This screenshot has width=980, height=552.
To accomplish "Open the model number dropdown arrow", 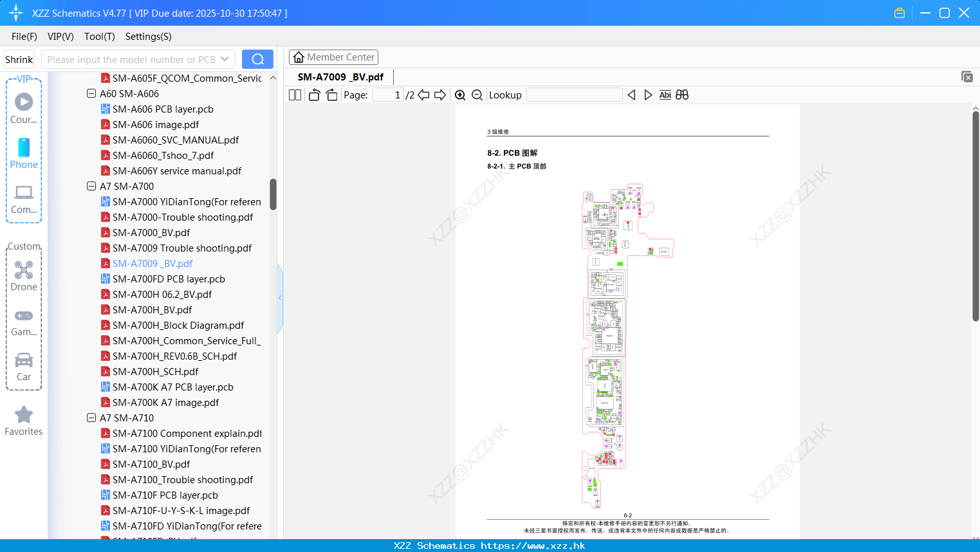I will 225,59.
